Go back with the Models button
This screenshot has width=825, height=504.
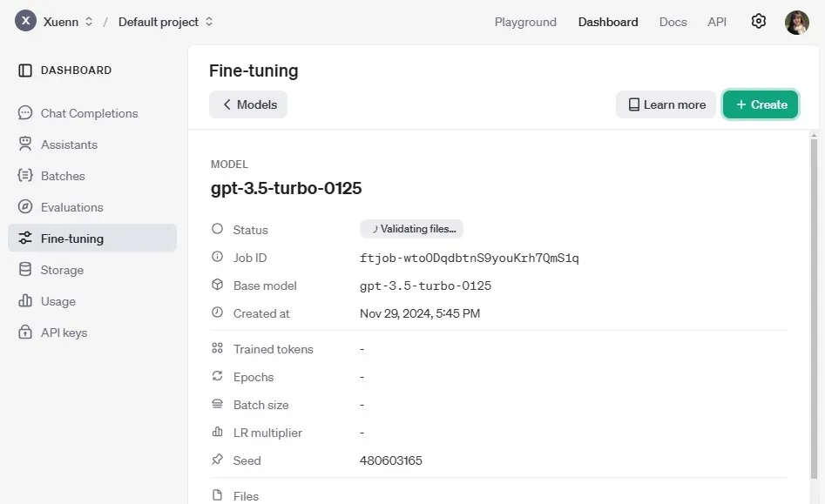(x=247, y=104)
